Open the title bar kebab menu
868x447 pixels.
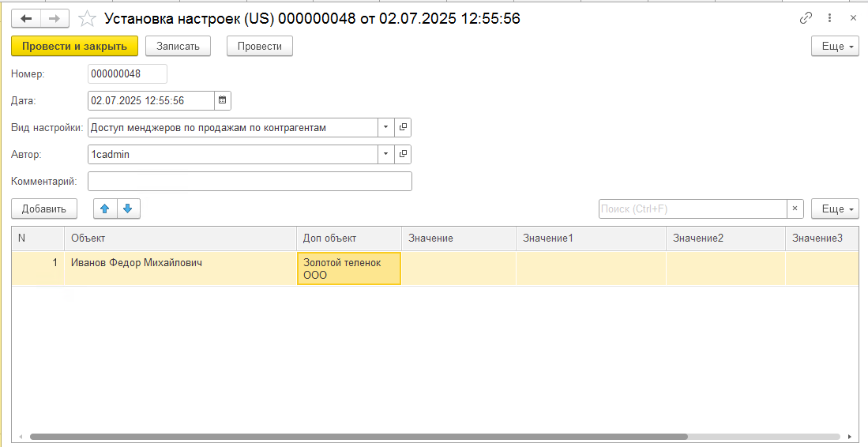coord(829,18)
